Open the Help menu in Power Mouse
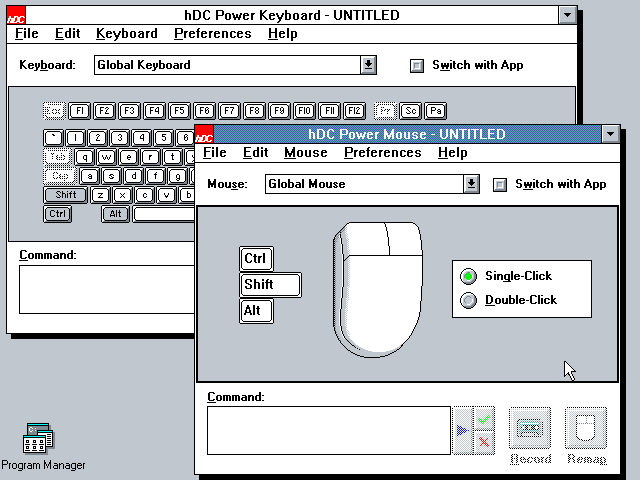Viewport: 640px width, 480px height. click(x=453, y=153)
